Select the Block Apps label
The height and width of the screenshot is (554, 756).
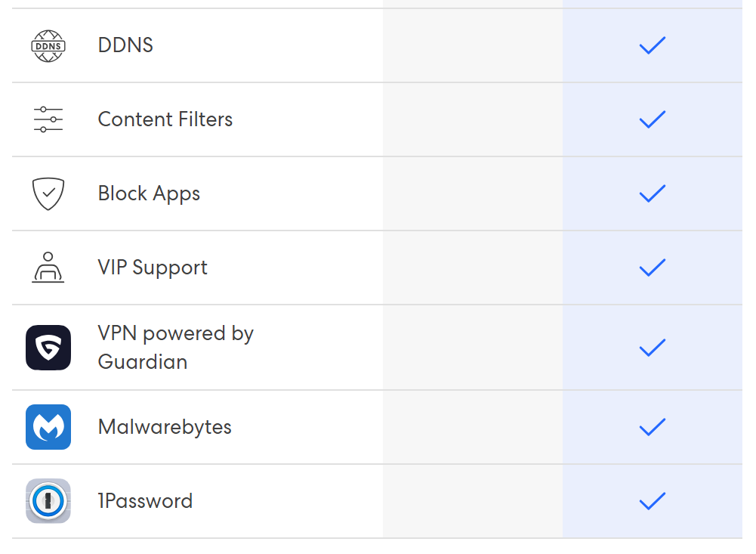point(149,193)
